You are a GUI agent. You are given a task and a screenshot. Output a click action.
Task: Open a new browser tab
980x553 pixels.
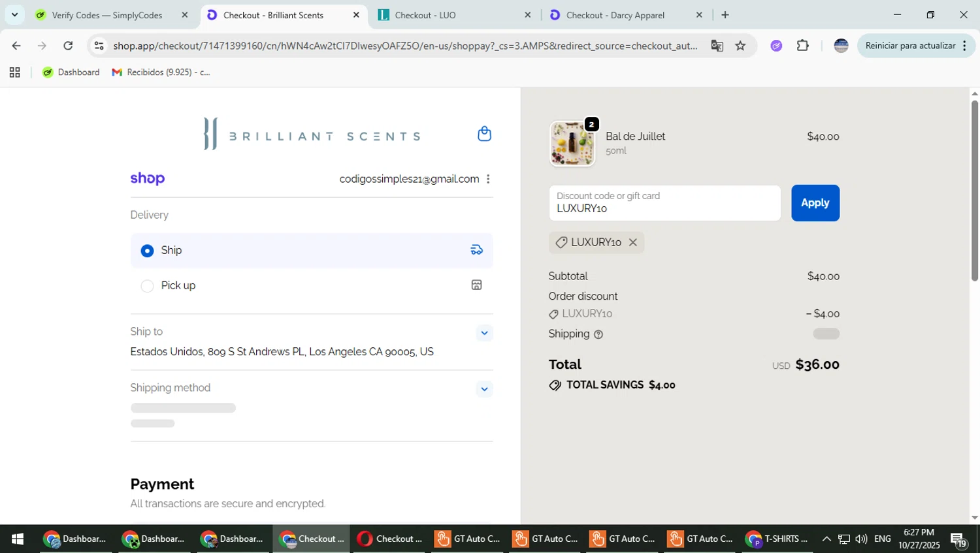(725, 15)
